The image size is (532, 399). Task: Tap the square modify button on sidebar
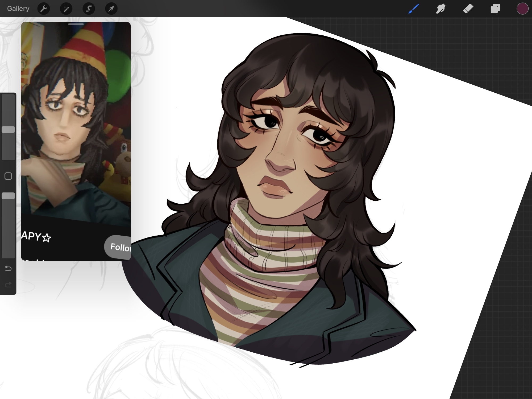click(x=8, y=176)
